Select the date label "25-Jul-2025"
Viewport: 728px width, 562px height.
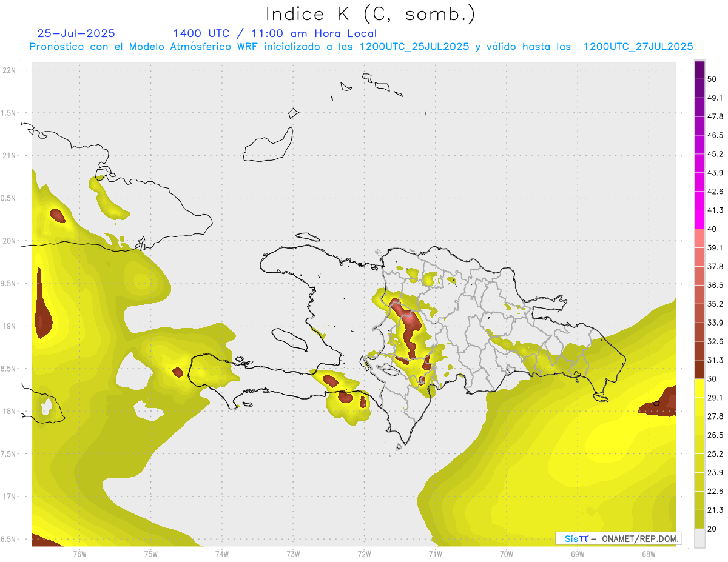76,33
